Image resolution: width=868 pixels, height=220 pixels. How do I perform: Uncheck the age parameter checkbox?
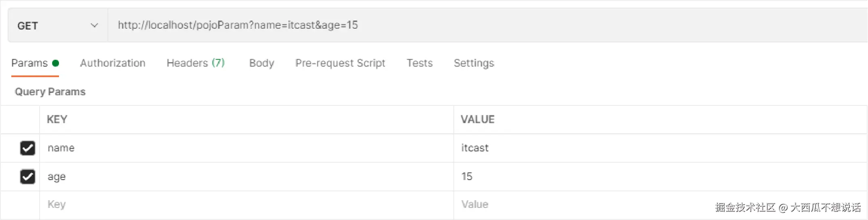pyautogui.click(x=27, y=177)
